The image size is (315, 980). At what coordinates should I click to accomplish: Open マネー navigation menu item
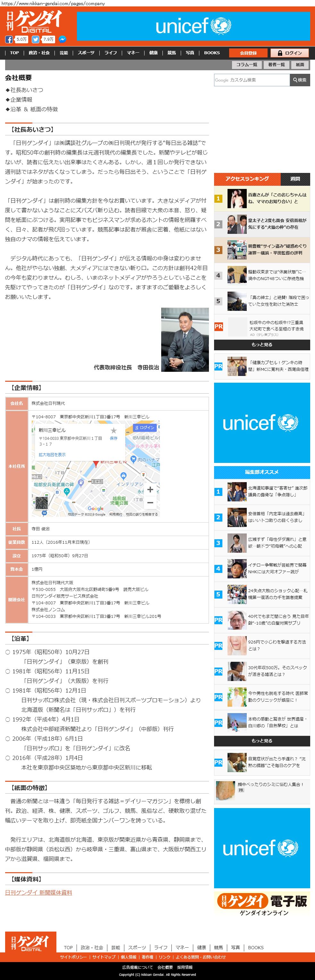point(133,53)
